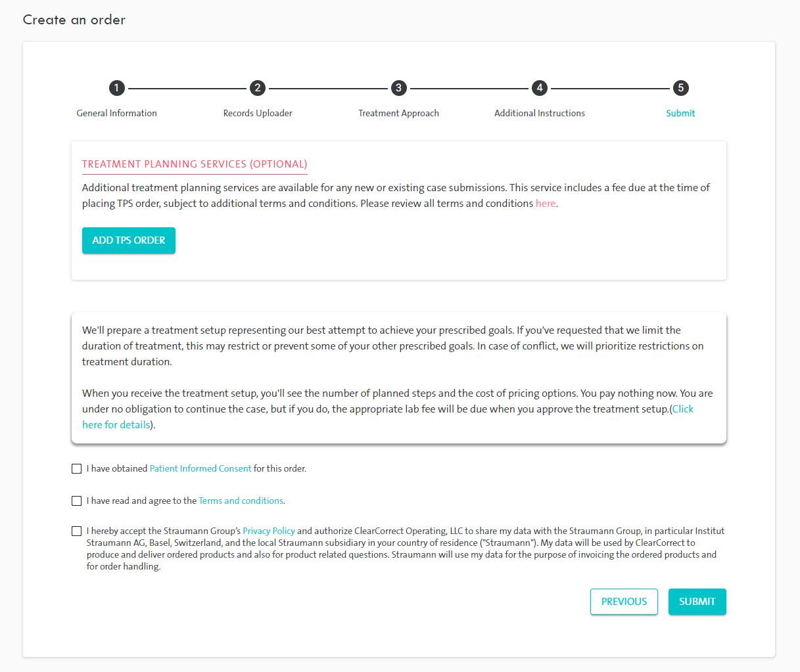Enable Straumann Privacy Policy acceptance checkbox
Screen dimensions: 800x672
tap(77, 531)
